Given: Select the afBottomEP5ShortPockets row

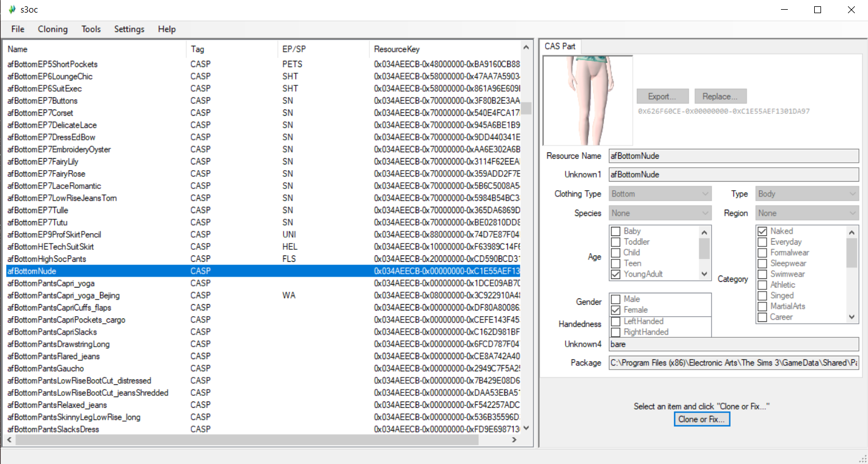Looking at the screenshot, I should (263, 64).
